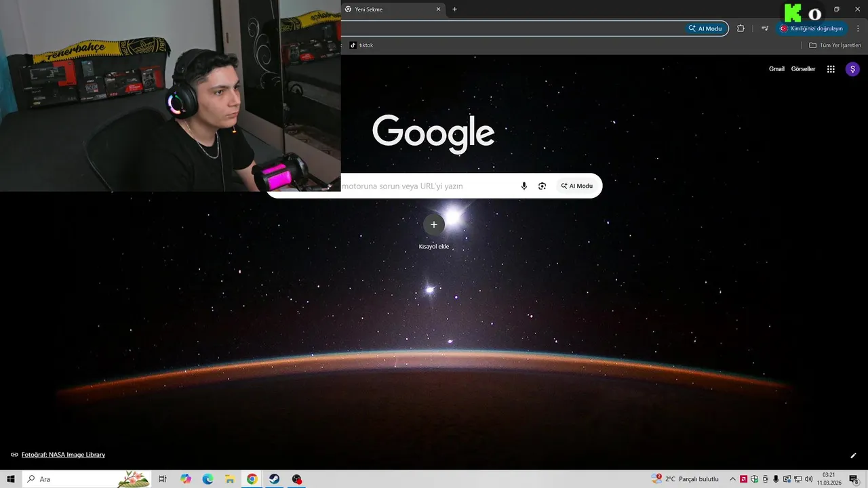The height and width of the screenshot is (488, 868).
Task: Start voice search with microphone icon
Action: [x=524, y=186]
